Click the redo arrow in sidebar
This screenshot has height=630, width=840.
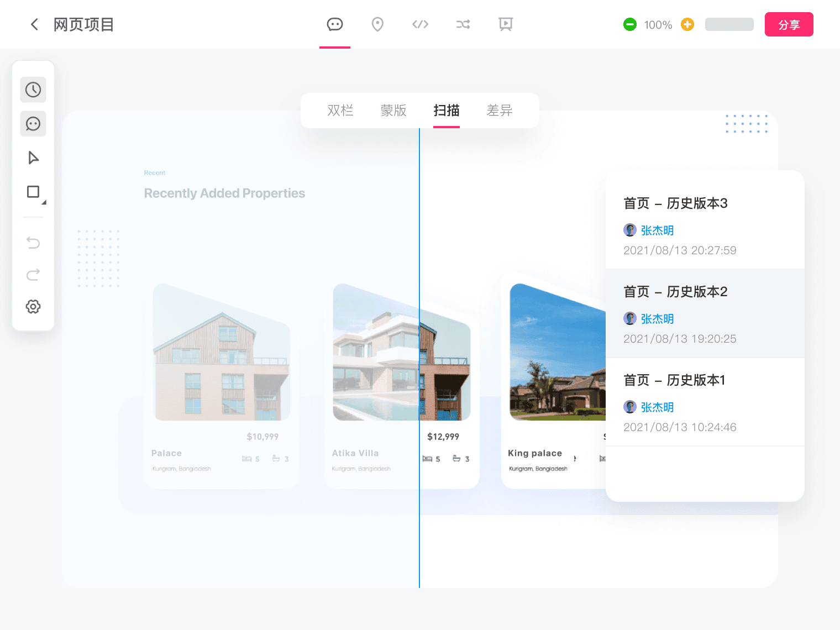pos(33,275)
